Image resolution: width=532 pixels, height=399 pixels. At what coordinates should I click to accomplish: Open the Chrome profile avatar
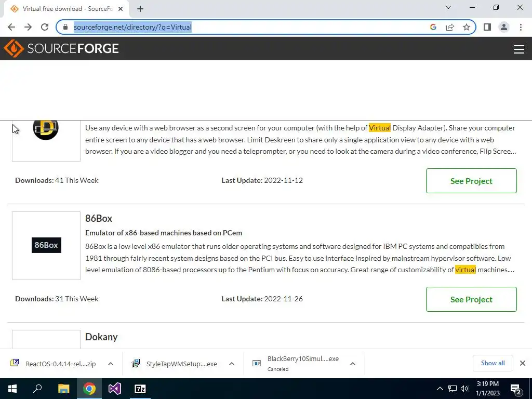click(x=504, y=27)
